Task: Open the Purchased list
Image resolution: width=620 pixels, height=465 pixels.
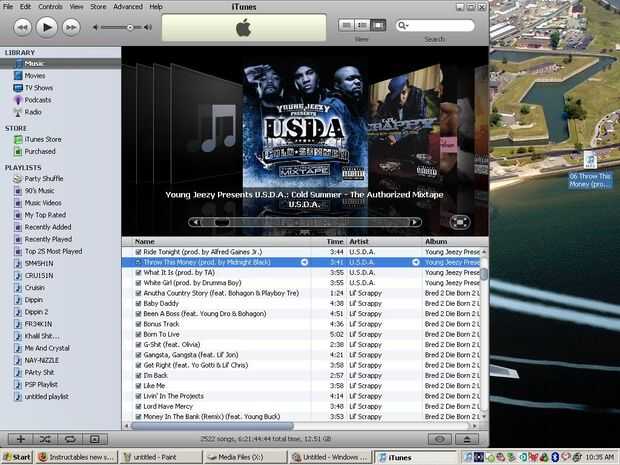Action: (x=40, y=151)
